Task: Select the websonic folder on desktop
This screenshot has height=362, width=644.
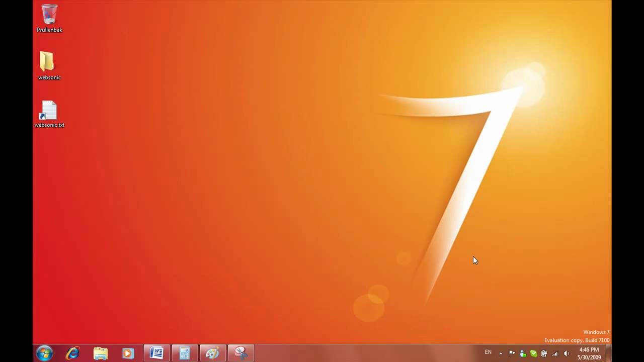Action: click(x=49, y=66)
